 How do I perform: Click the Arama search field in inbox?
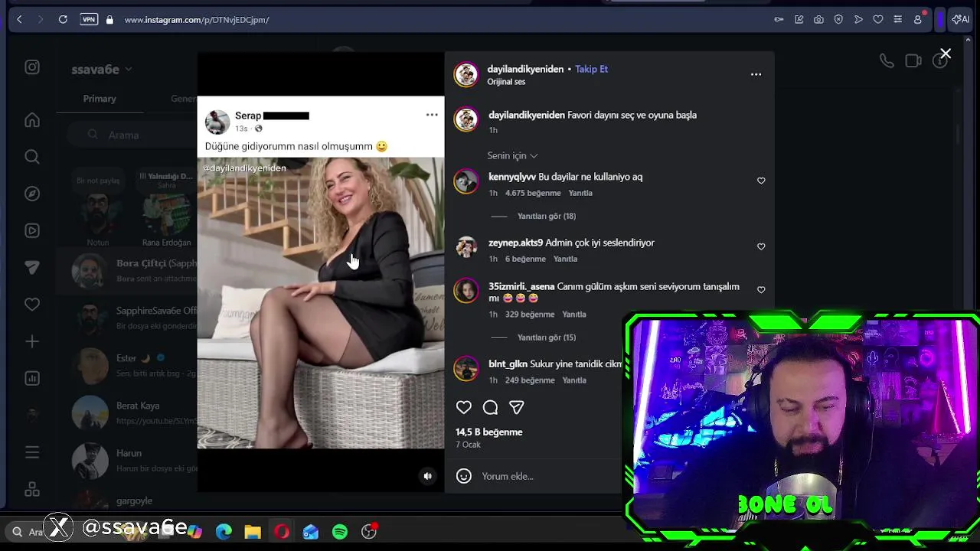130,135
